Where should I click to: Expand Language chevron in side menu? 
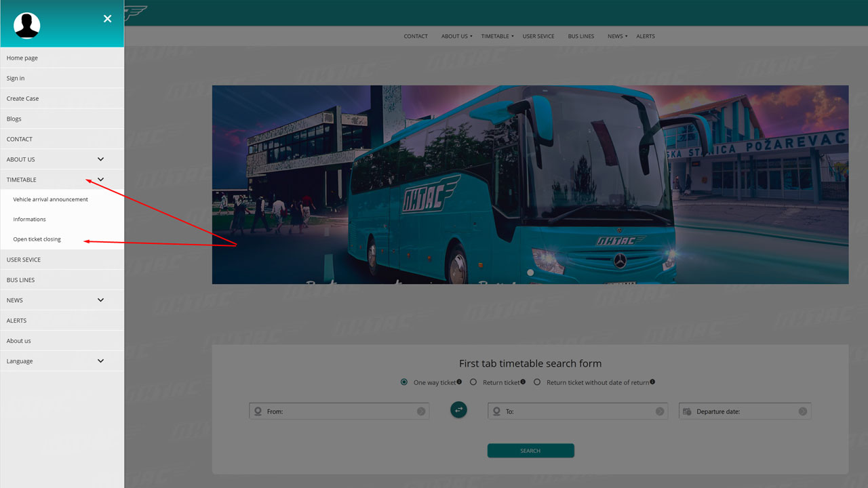(100, 361)
